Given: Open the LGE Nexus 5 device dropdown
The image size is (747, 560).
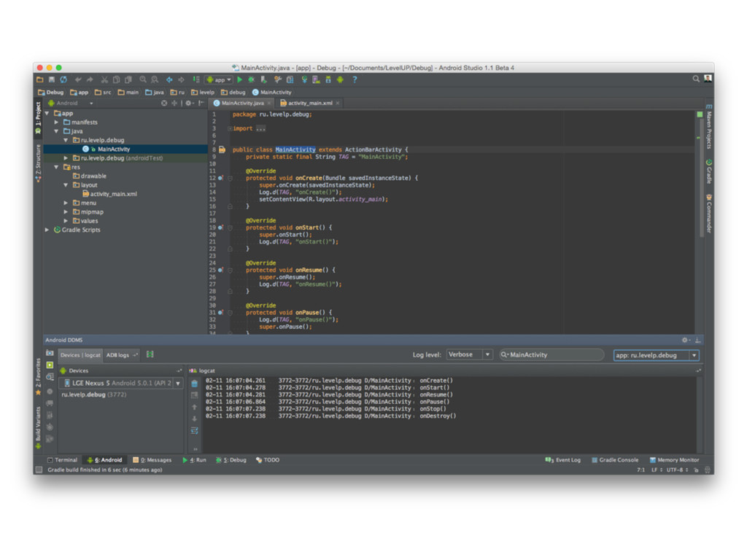Looking at the screenshot, I should point(121,383).
